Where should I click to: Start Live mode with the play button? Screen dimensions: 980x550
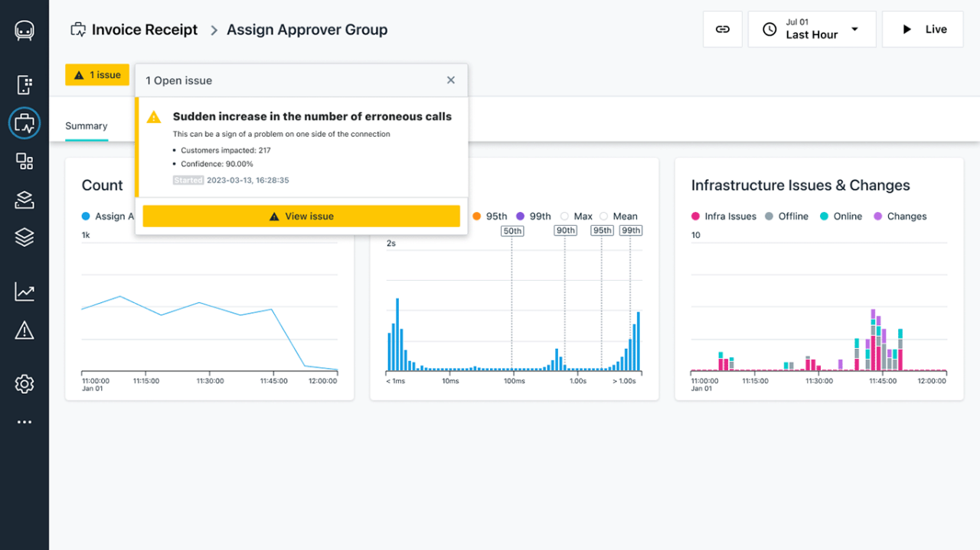point(923,29)
